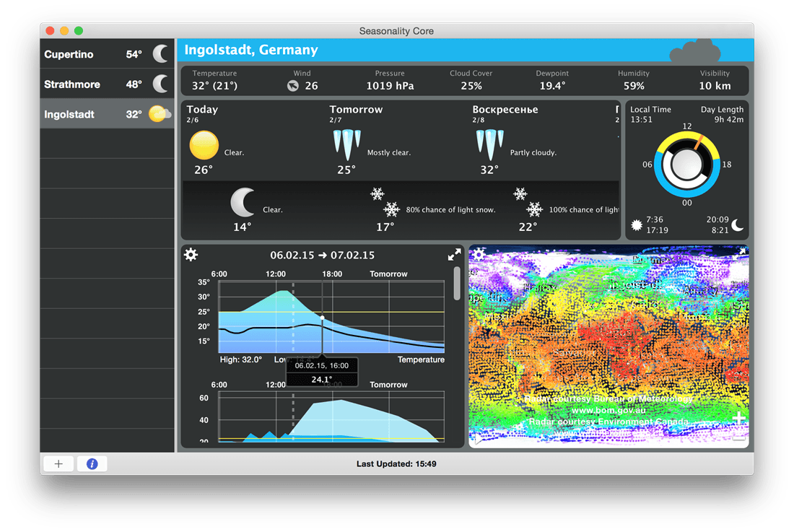
Task: Click the day length sun dial
Action: (x=686, y=165)
